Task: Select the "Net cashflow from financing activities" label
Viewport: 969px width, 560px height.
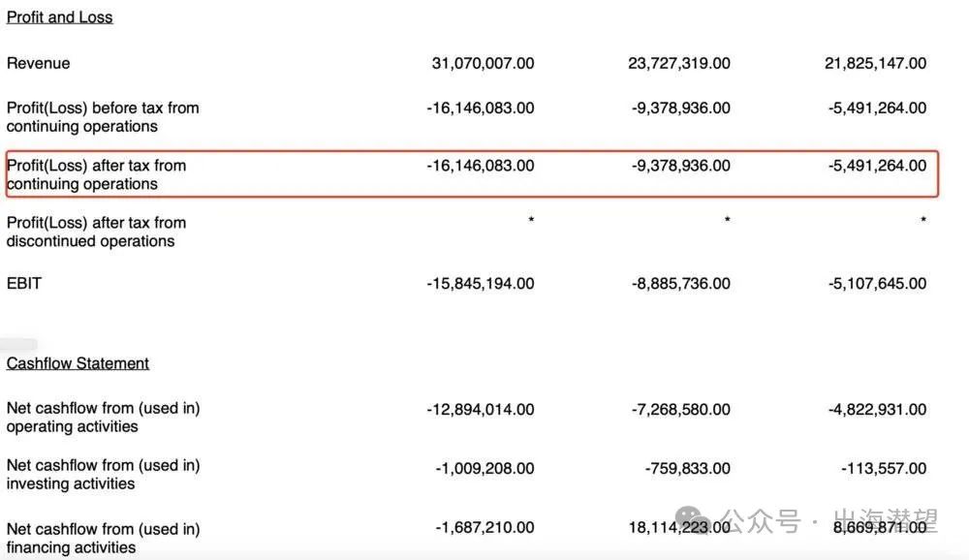Action: tap(103, 538)
